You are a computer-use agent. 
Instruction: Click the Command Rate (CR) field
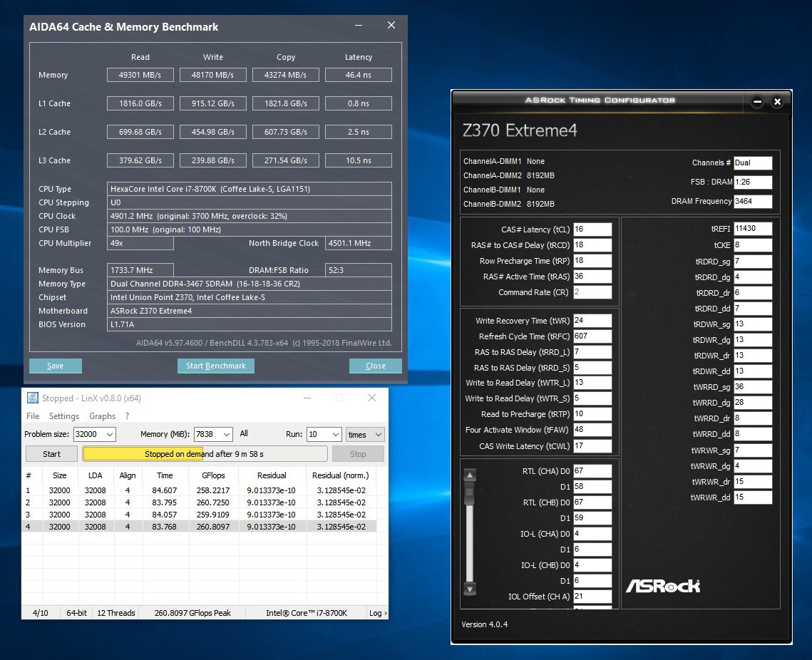coord(592,292)
